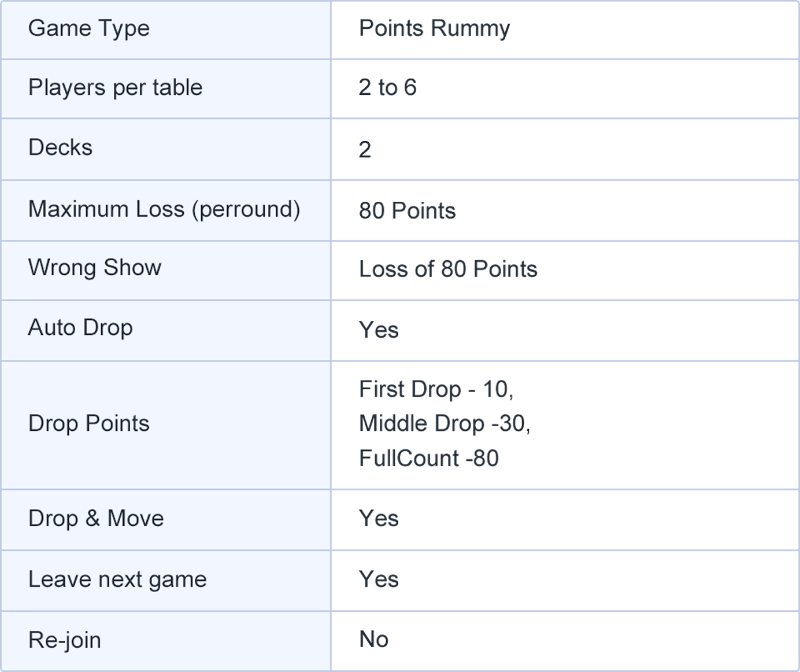The height and width of the screenshot is (672, 800).
Task: Click the "Maximum Loss (perround)" label
Action: [164, 209]
